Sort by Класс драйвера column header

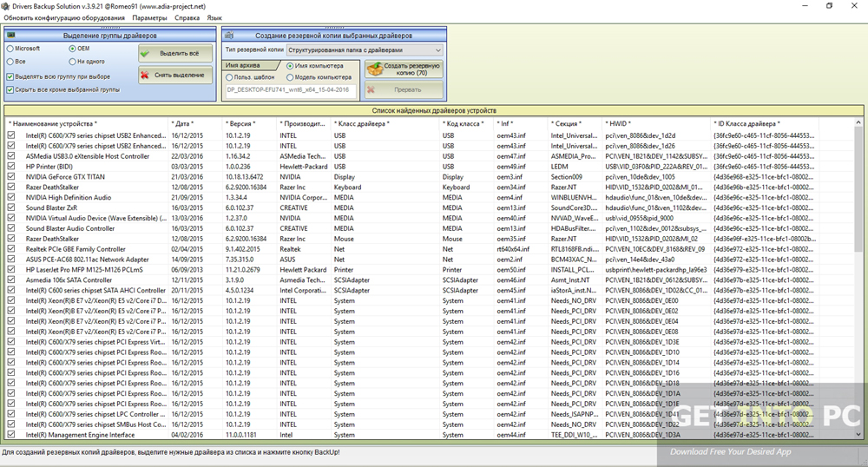385,123
